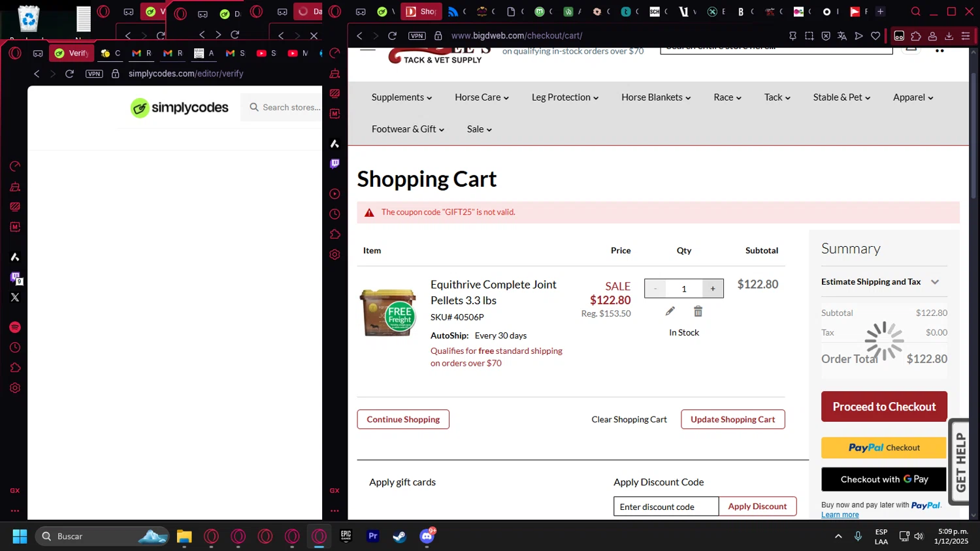Open X Twitter in the left Opera sidebar
This screenshot has height=551, width=980.
click(x=15, y=297)
